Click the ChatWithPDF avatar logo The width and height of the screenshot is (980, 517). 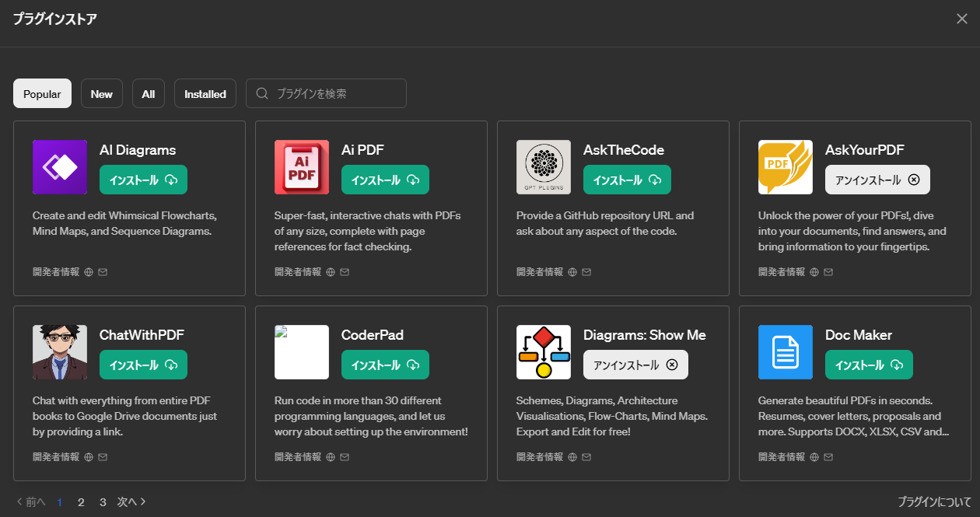click(60, 352)
